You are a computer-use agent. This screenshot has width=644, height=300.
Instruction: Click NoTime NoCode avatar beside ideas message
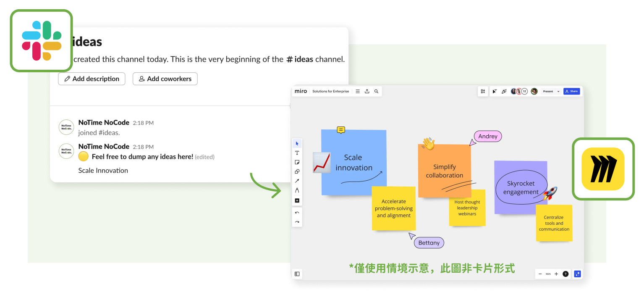66,150
